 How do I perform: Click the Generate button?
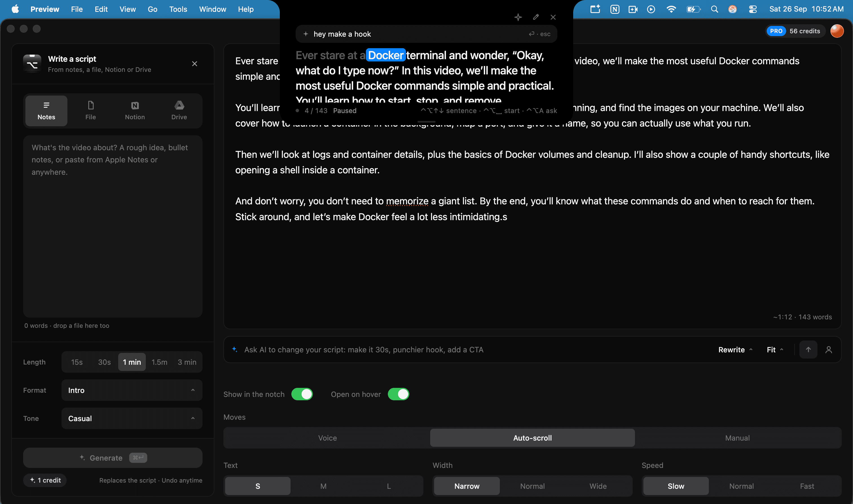pos(113,458)
